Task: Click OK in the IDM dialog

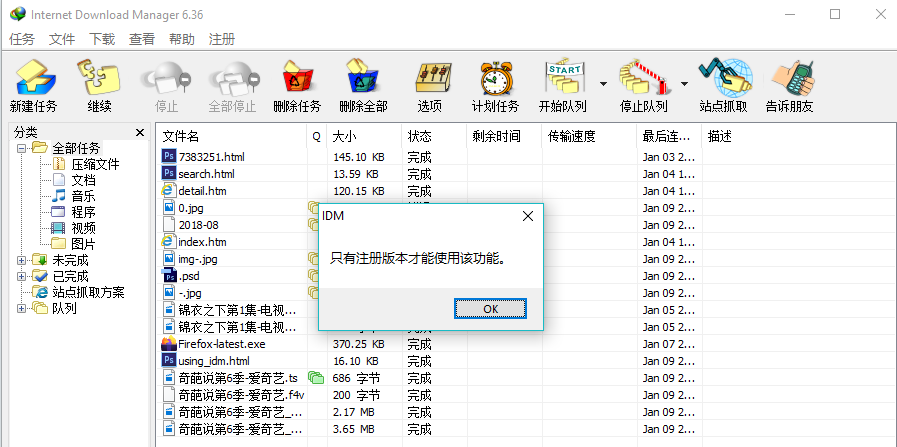Action: tap(490, 308)
